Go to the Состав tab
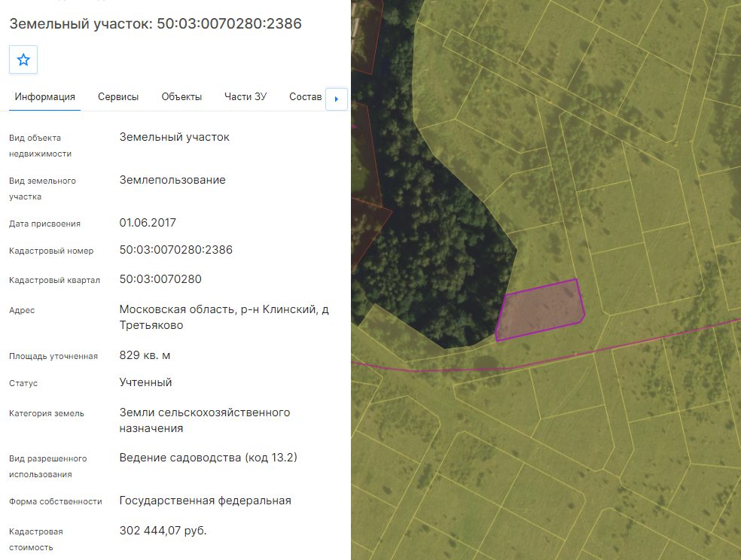The width and height of the screenshot is (741, 560). tap(305, 97)
